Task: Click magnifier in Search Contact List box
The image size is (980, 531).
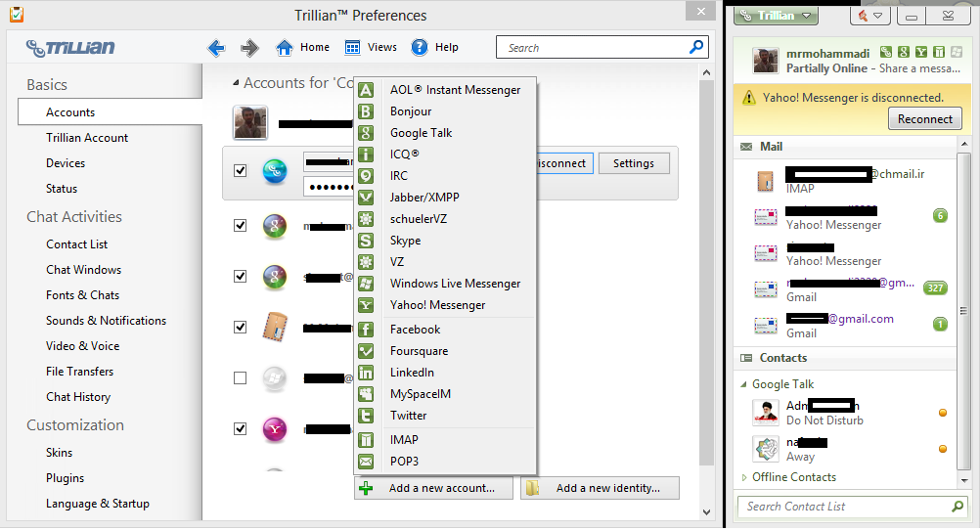Action: tap(957, 506)
